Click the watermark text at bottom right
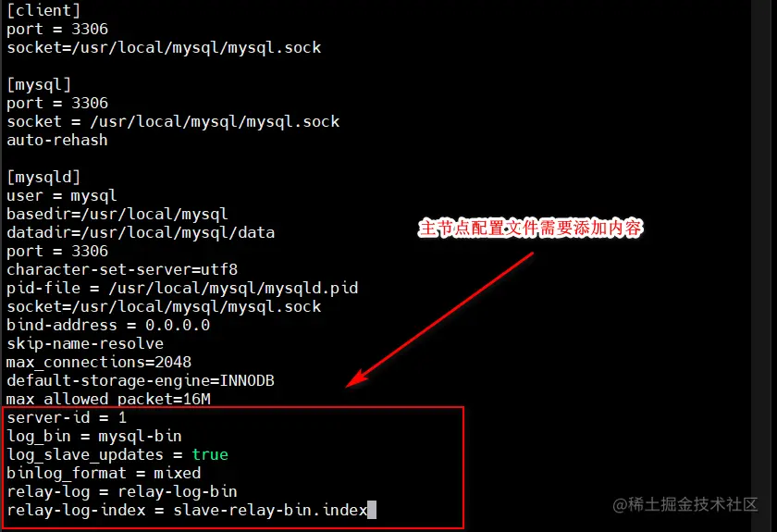The width and height of the screenshot is (777, 532). point(685,505)
